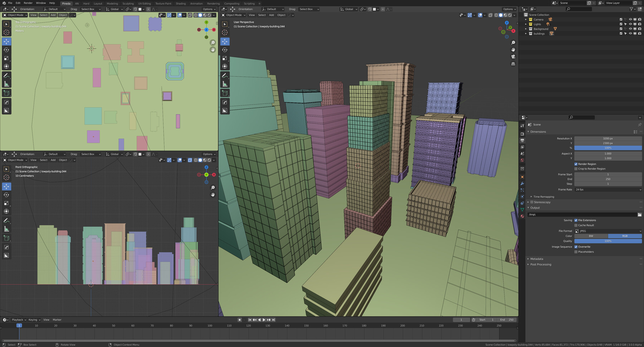Adjust the Quality slider at 100%
Viewport: 644px width, 347px height.
608,241
